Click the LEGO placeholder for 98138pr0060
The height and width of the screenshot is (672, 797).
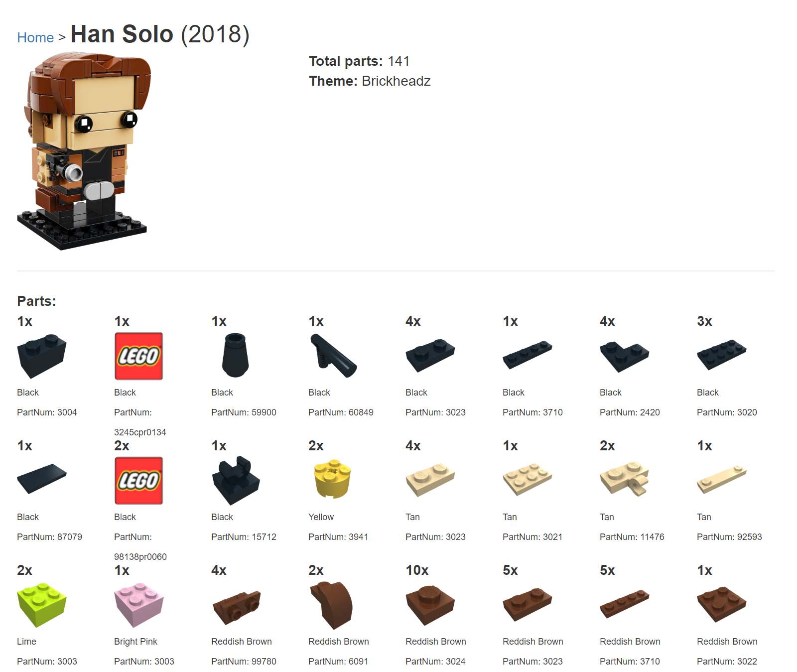point(139,481)
